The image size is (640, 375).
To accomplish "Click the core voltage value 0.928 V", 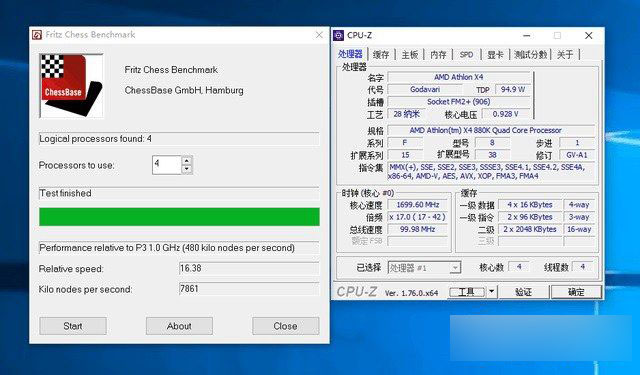I will tap(506, 114).
